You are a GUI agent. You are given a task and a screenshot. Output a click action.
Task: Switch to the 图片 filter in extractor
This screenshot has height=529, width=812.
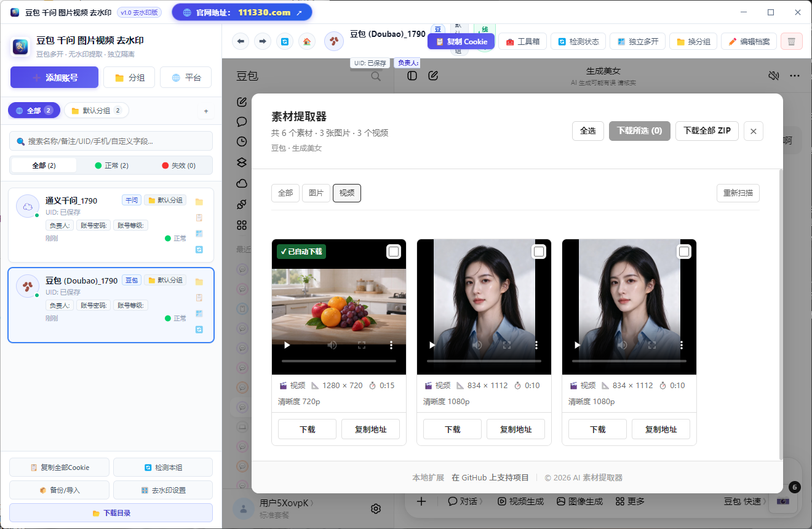[316, 193]
